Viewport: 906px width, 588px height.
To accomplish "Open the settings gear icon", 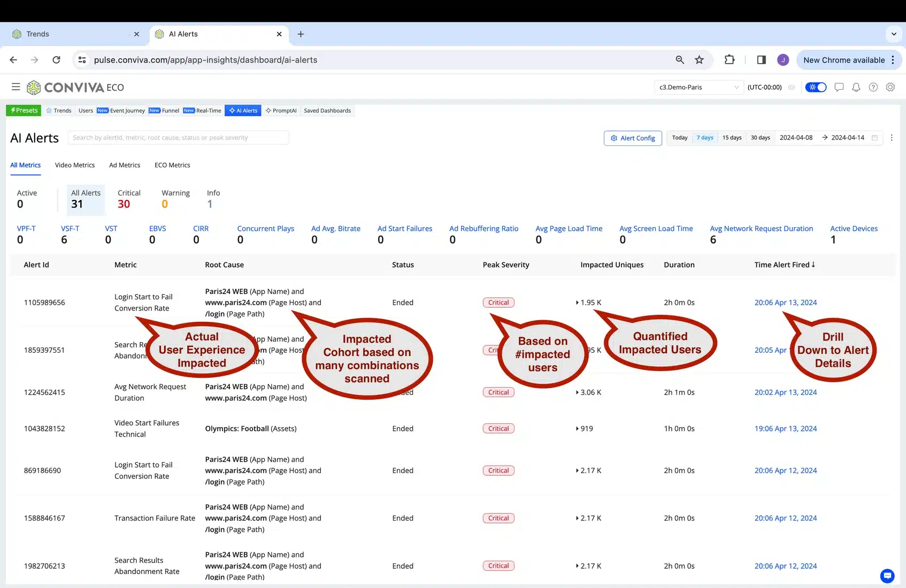I will point(890,87).
